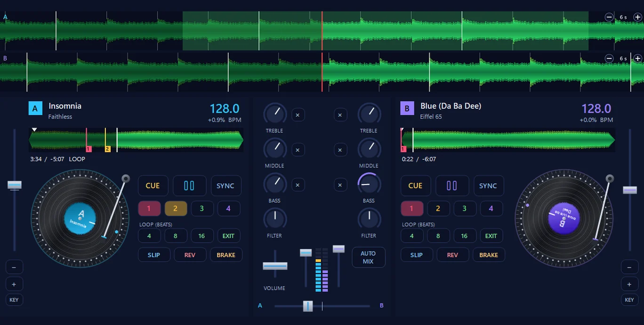Click deck B filter knob
The height and width of the screenshot is (325, 644).
point(369,219)
